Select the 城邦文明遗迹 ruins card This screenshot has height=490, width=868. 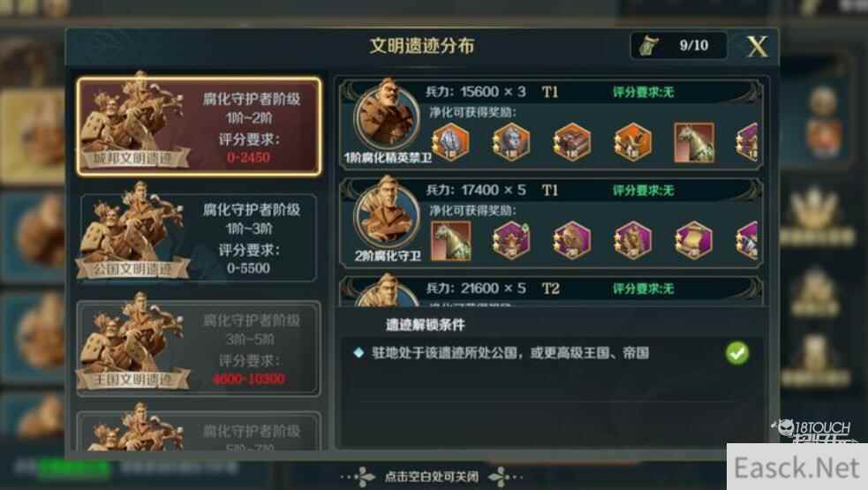199,126
